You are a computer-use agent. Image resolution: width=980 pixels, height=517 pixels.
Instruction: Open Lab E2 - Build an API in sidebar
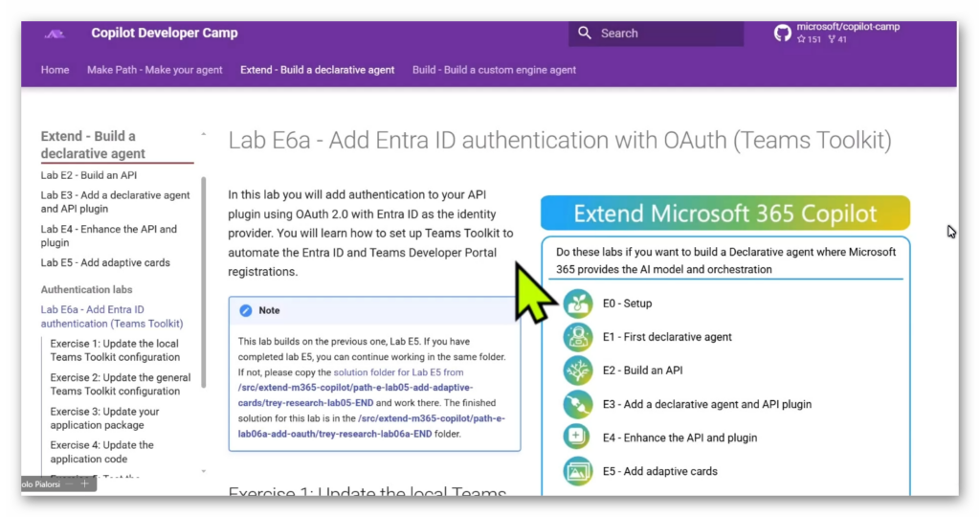coord(89,175)
